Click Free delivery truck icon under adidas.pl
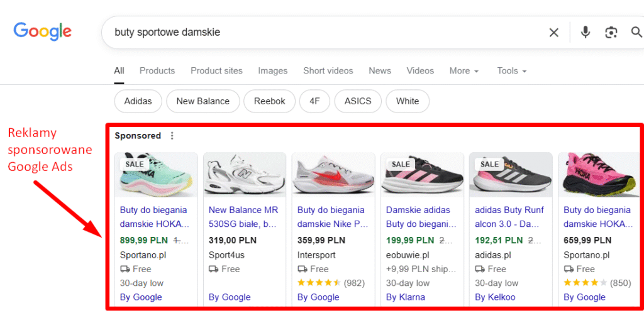Screen dimensions: 644x313 click(479, 269)
